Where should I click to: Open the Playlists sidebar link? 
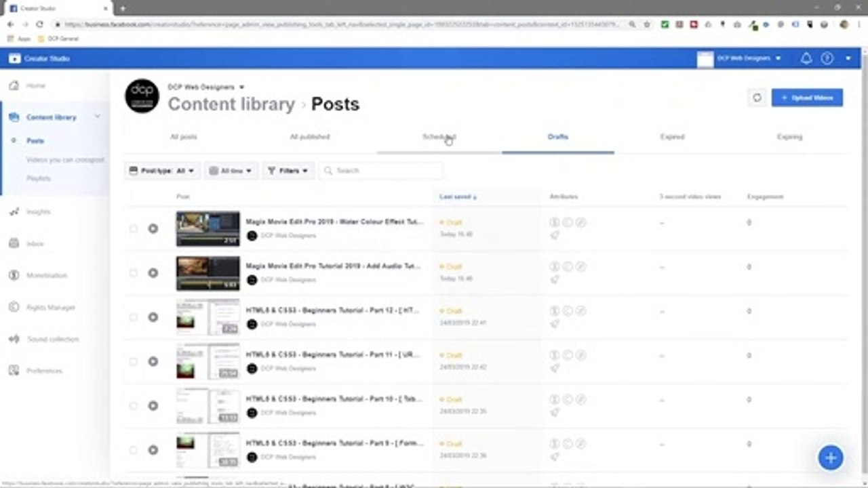[x=39, y=178]
